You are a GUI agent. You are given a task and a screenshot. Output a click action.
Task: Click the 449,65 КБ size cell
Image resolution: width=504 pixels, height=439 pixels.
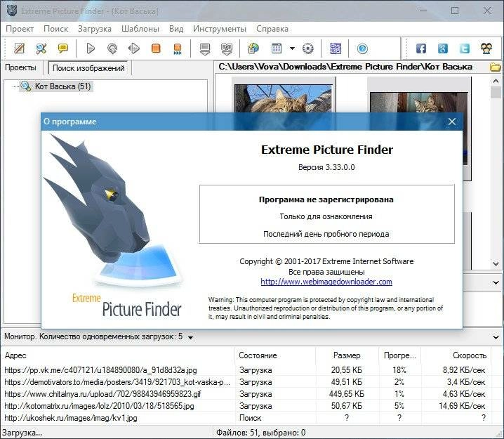(345, 394)
